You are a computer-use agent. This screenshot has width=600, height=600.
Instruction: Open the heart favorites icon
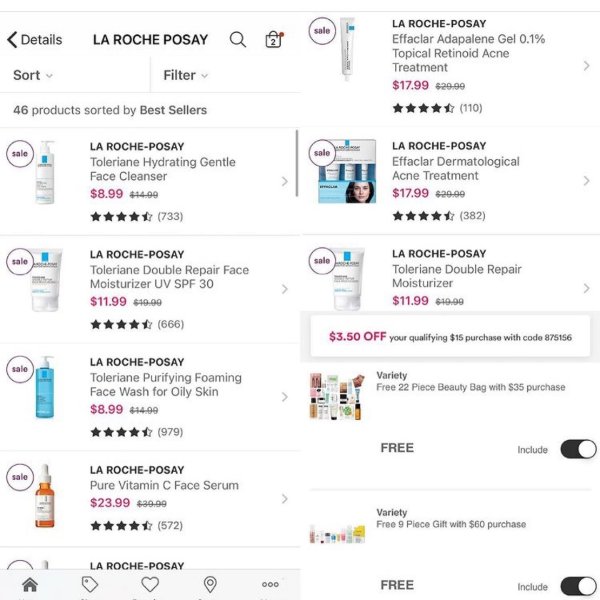pyautogui.click(x=150, y=585)
